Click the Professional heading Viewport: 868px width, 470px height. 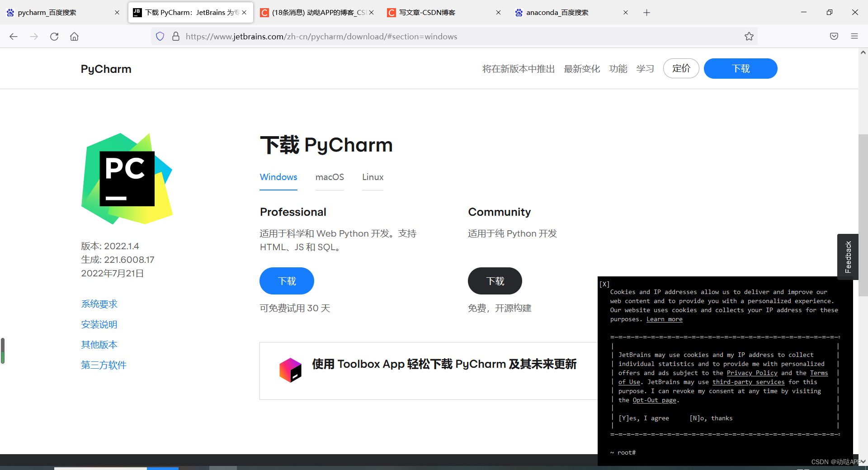[x=293, y=212]
